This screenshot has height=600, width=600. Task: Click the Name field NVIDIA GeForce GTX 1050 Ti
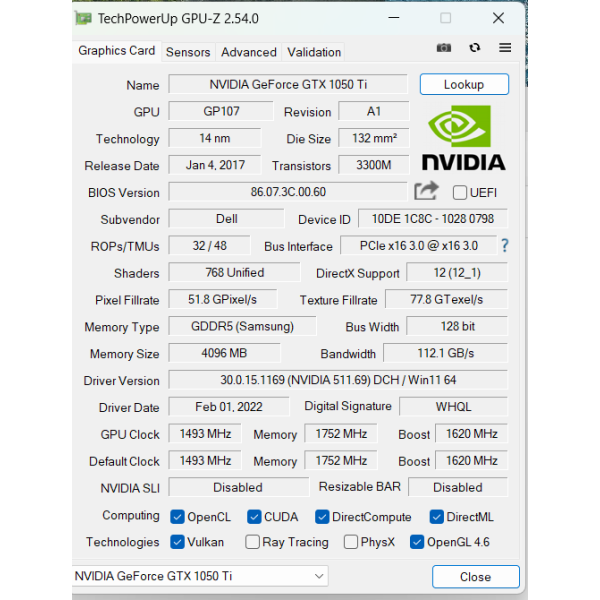(288, 84)
